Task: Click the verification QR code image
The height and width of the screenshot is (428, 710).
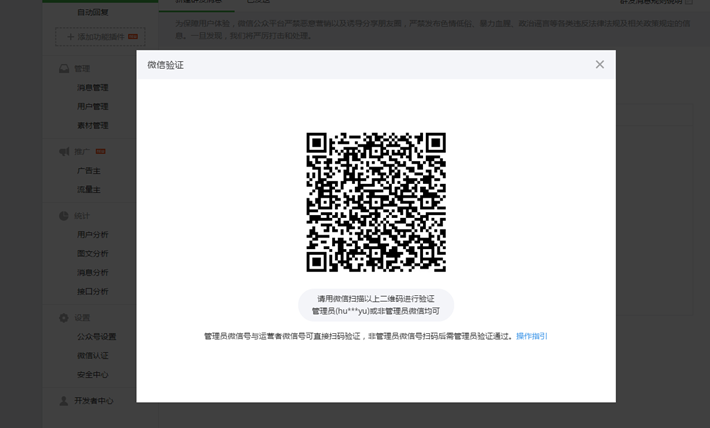Action: (376, 202)
